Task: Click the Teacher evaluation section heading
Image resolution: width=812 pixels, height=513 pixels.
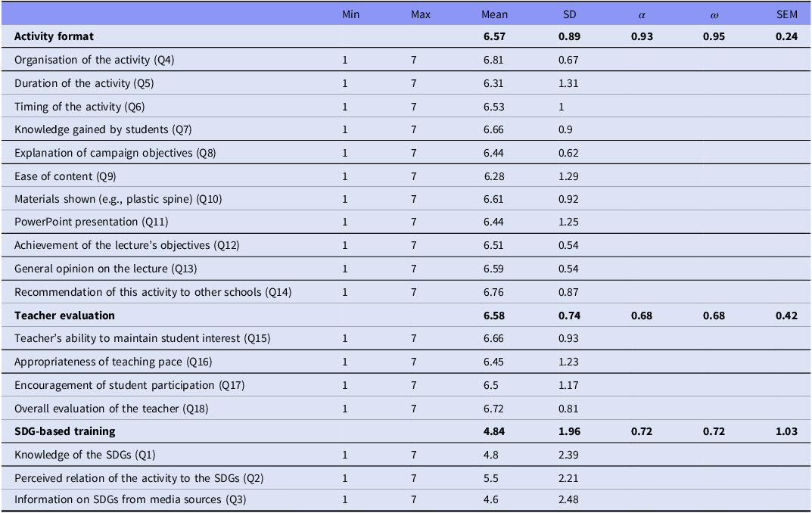Action: [64, 316]
